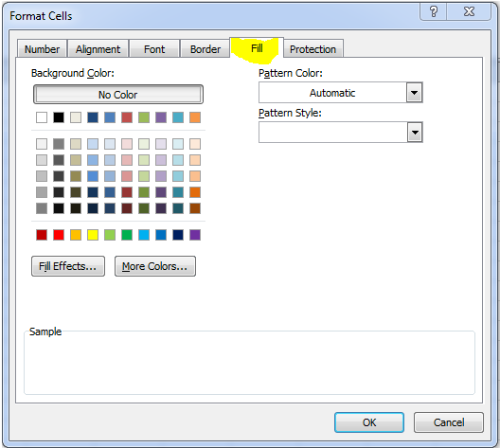This screenshot has width=500, height=448.
Task: Click the help question mark icon
Action: point(434,12)
